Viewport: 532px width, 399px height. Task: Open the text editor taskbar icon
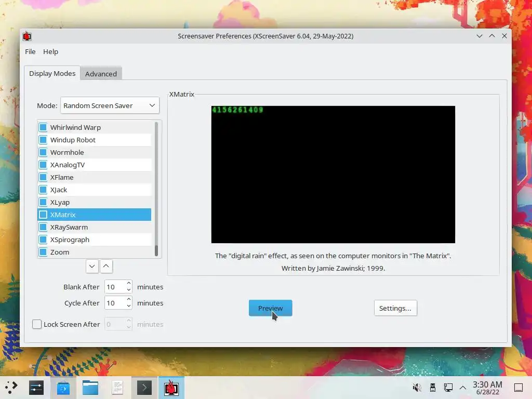117,388
